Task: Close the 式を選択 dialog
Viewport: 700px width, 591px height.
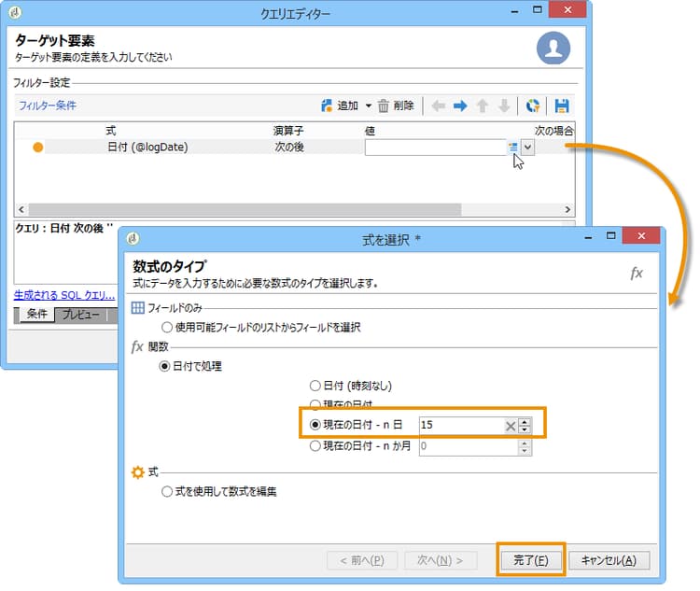Action: [641, 235]
